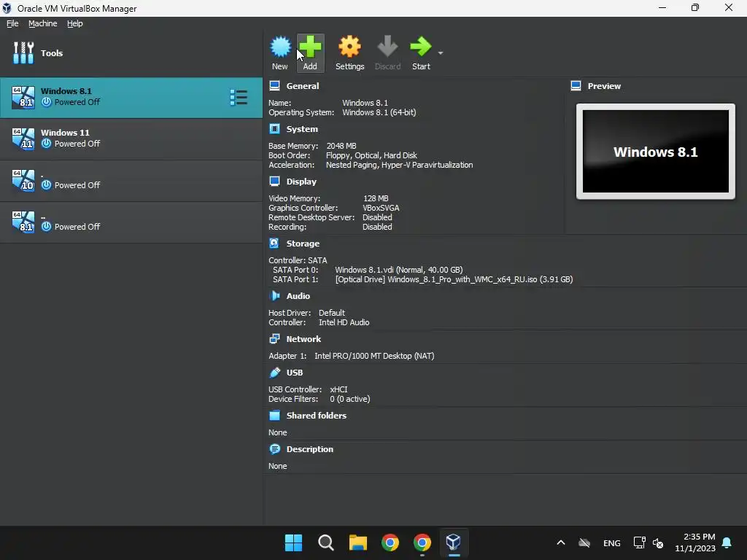The height and width of the screenshot is (560, 747).
Task: Select the Tools item in sidebar
Action: pos(131,52)
